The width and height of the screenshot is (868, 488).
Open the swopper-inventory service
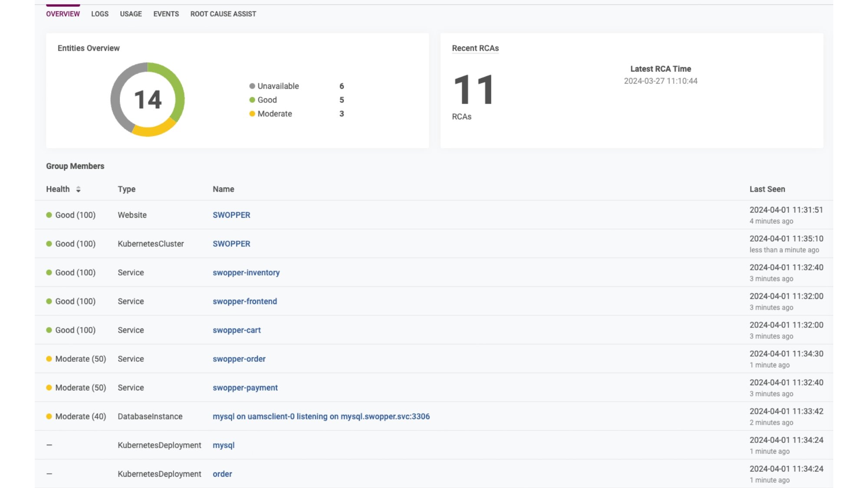pos(246,272)
